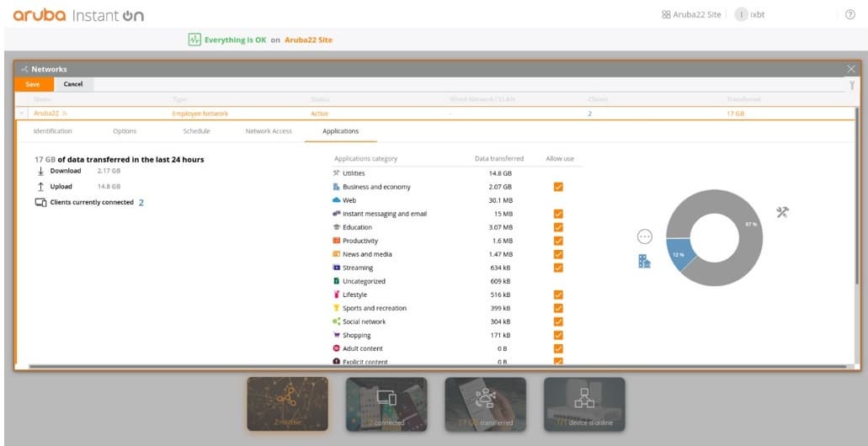
Task: Click the Web cloud icon
Action: click(336, 200)
